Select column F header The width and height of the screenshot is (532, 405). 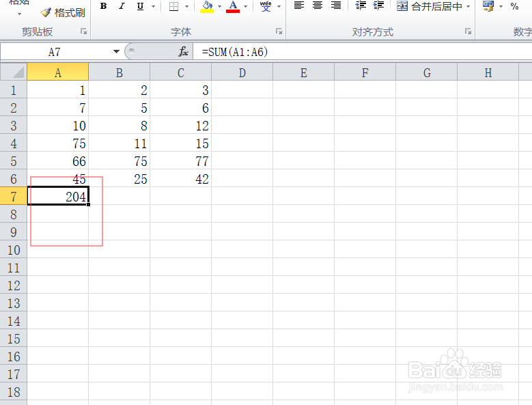coord(365,72)
